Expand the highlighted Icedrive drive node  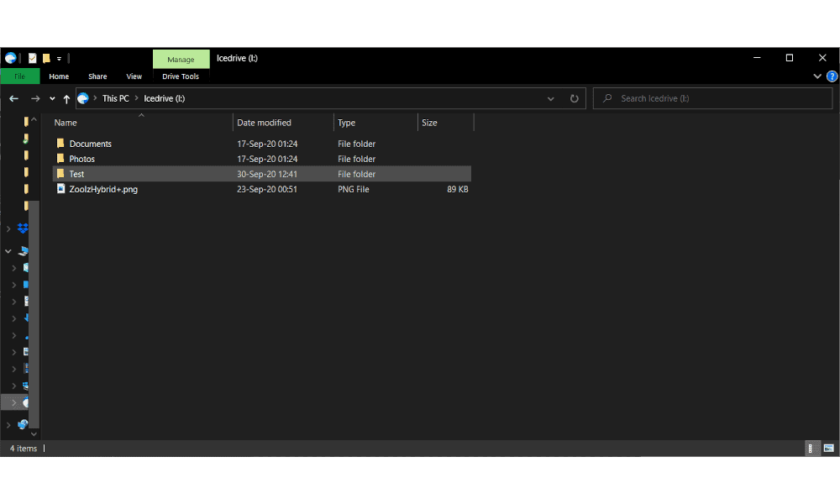coord(14,402)
